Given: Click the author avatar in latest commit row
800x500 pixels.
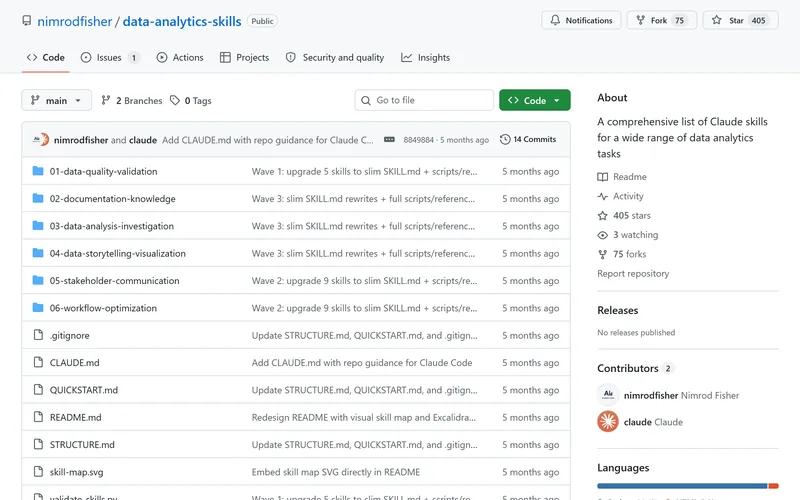Looking at the screenshot, I should coord(41,139).
